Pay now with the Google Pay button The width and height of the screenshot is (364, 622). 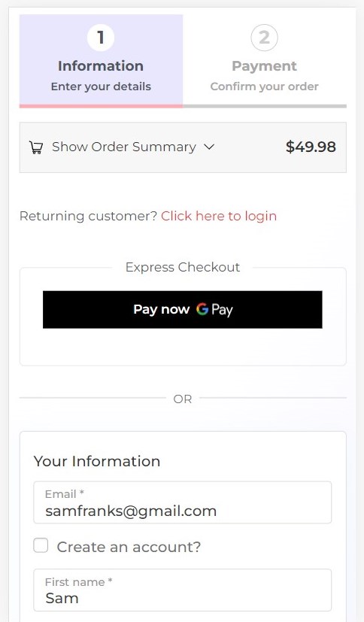[x=183, y=309]
